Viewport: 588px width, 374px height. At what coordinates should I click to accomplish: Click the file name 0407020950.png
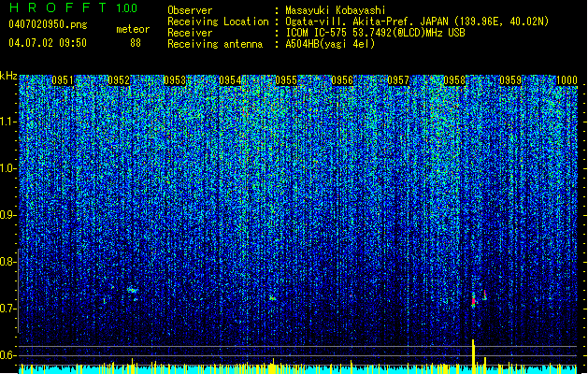pos(48,24)
